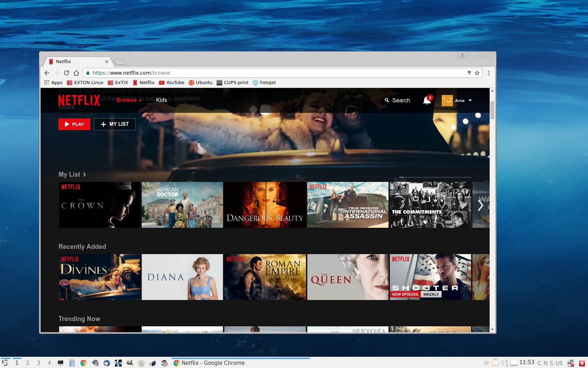588x368 pixels.
Task: Open The Crown thumbnail
Action: point(100,205)
